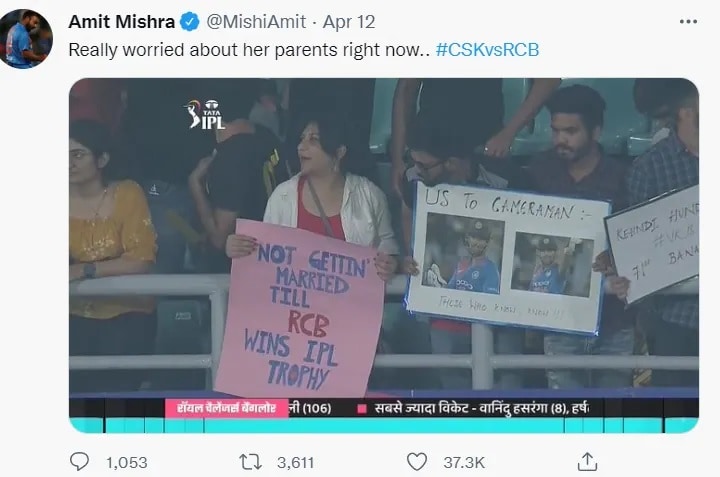720x477 pixels.
Task: Click the Hindi score ticker bar
Action: 384,408
